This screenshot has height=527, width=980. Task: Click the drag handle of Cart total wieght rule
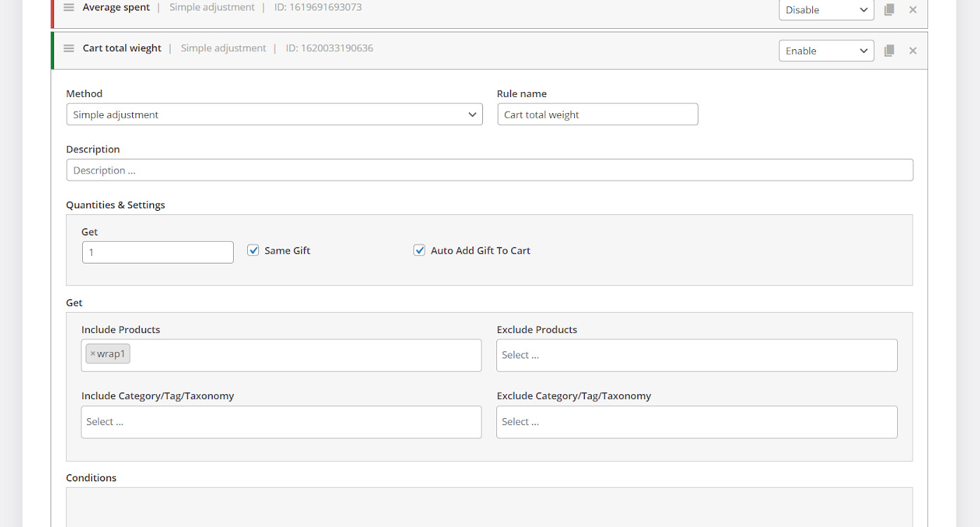coord(69,48)
